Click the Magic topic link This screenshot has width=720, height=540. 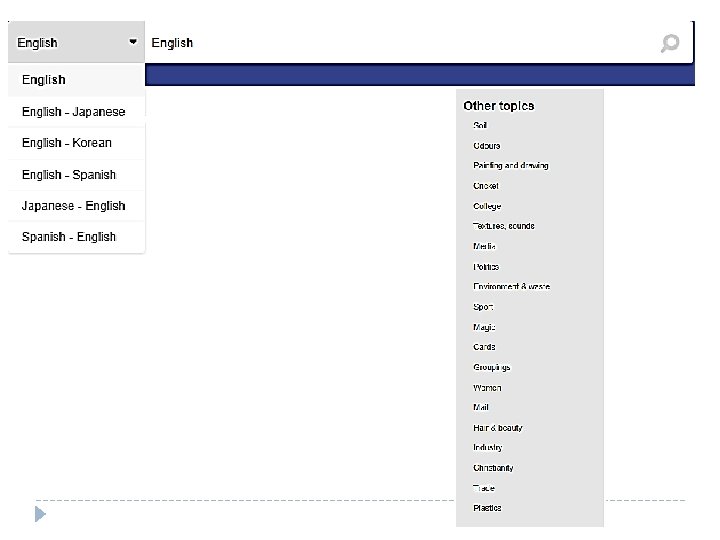click(484, 327)
